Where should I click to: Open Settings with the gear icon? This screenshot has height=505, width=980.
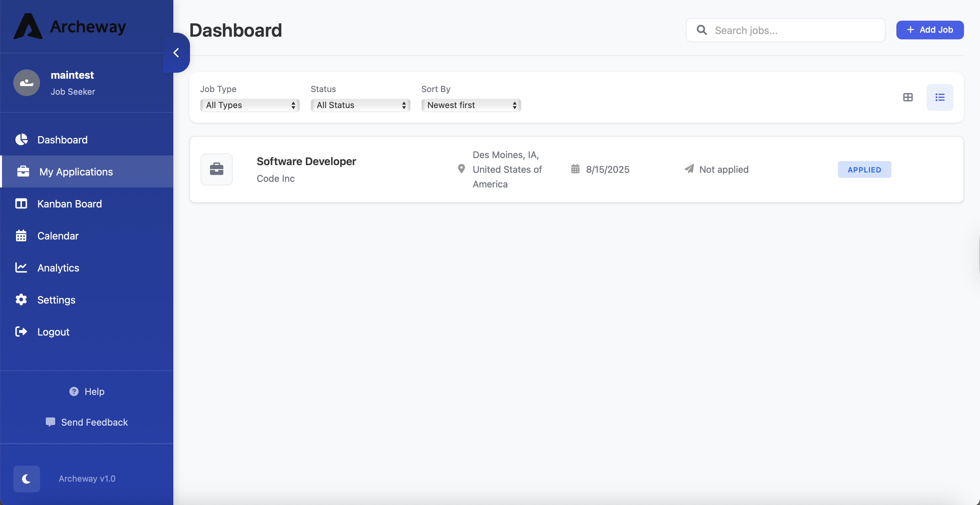pyautogui.click(x=21, y=300)
